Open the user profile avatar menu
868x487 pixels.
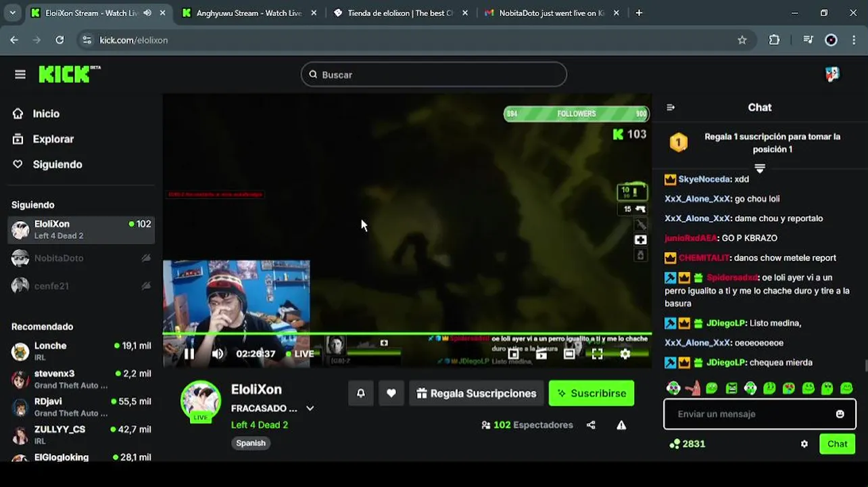[x=832, y=74]
